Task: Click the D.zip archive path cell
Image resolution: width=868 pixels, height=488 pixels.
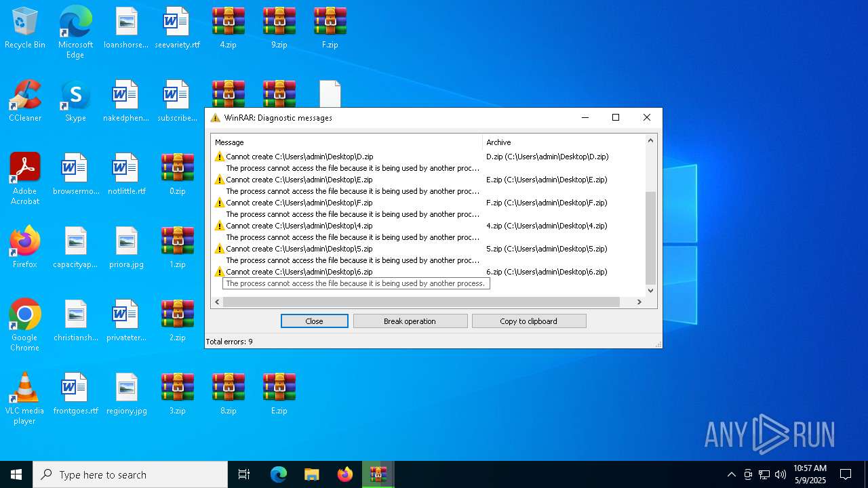Action: (x=547, y=157)
